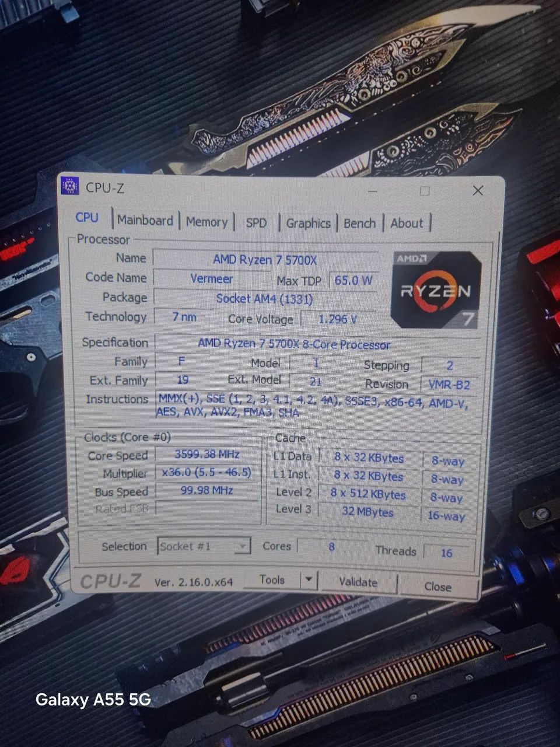Click the Bus Speed value 99.98 MHz

pos(207,490)
